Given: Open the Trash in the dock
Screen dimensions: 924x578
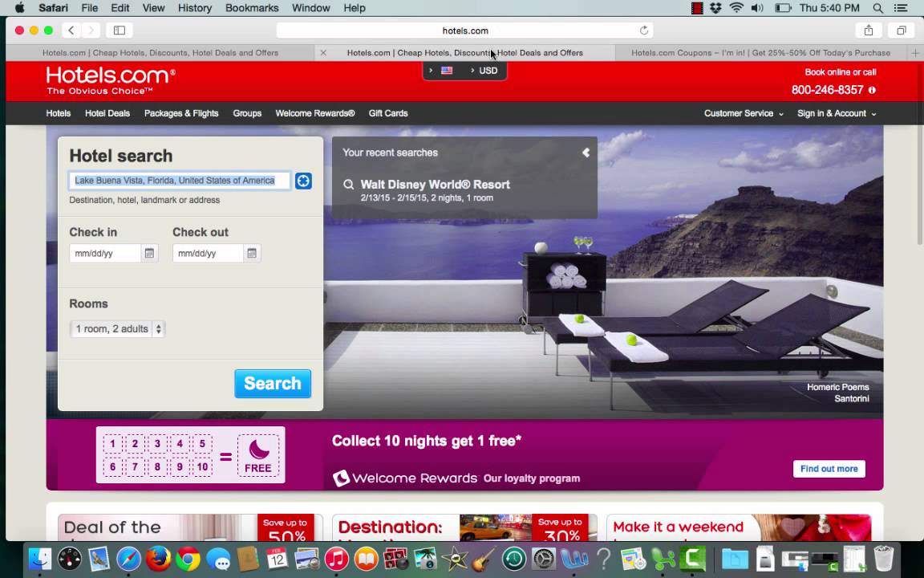Looking at the screenshot, I should coord(883,559).
